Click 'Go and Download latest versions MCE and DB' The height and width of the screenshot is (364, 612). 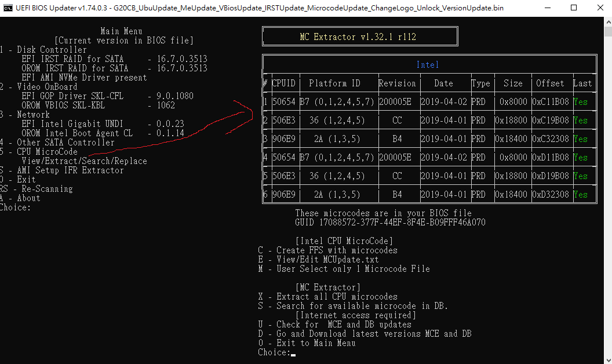[x=365, y=334]
